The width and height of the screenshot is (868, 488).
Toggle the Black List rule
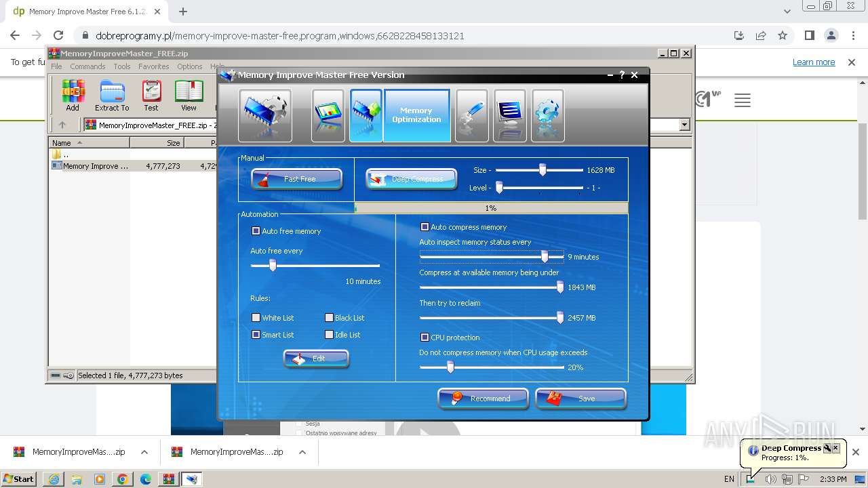pos(329,318)
